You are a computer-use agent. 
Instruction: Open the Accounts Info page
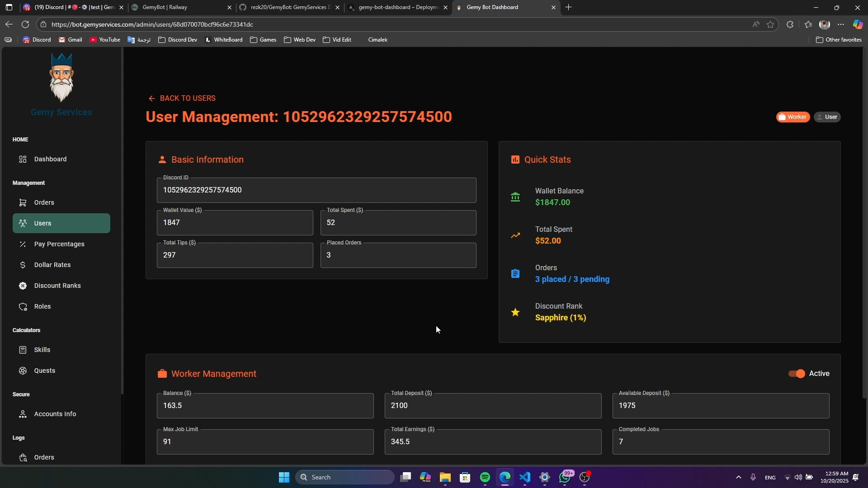(x=55, y=414)
